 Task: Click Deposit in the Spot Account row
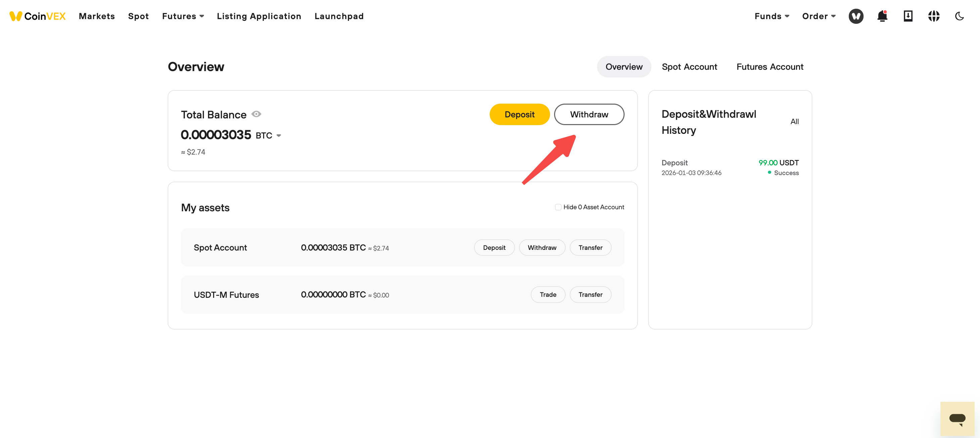pos(494,248)
